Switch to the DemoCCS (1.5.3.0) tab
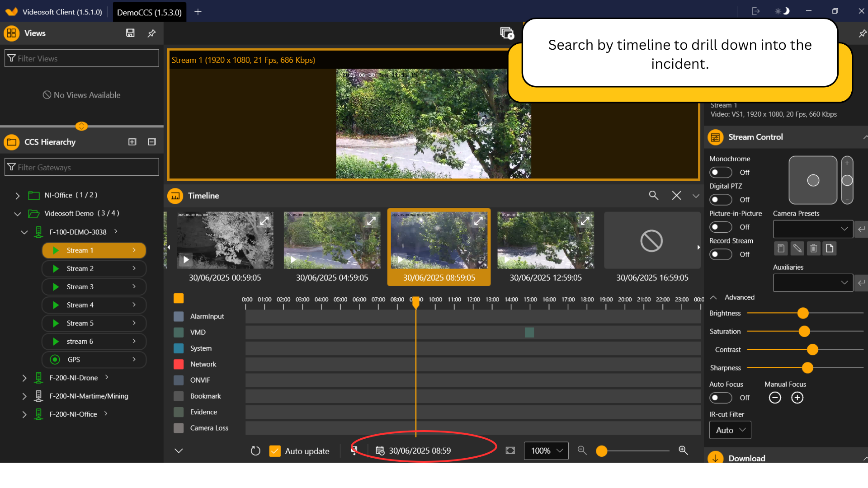Screen dimensions: 868x488 tap(149, 12)
